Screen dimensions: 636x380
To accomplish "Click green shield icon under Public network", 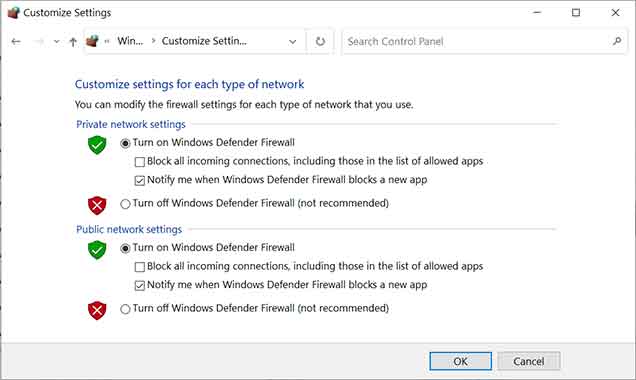I will [x=97, y=249].
